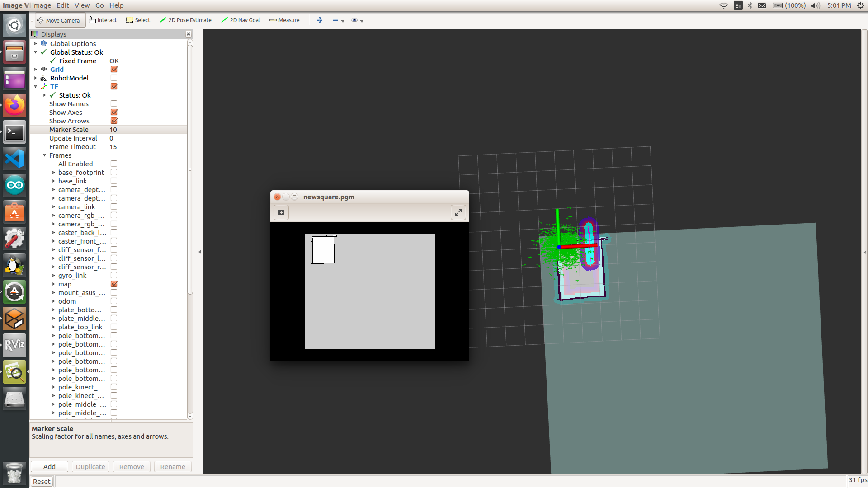Expand Global Options in Displays
The height and width of the screenshot is (488, 868).
tap(35, 44)
